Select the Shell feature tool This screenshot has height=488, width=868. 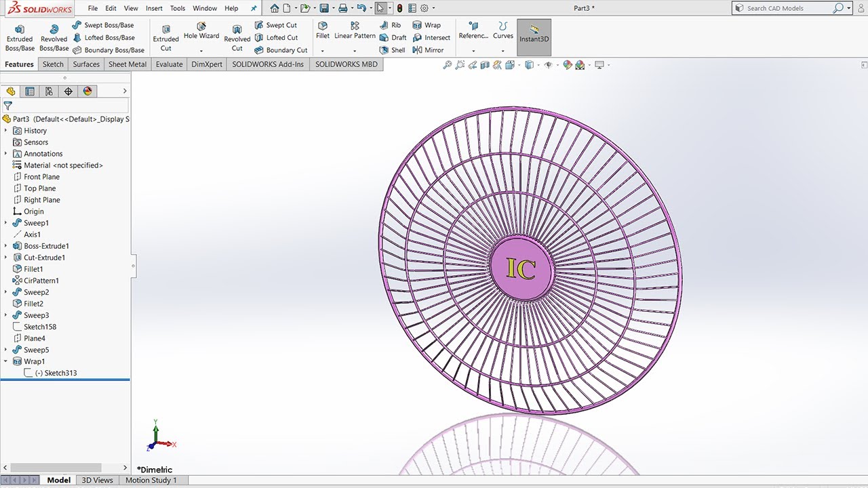393,49
